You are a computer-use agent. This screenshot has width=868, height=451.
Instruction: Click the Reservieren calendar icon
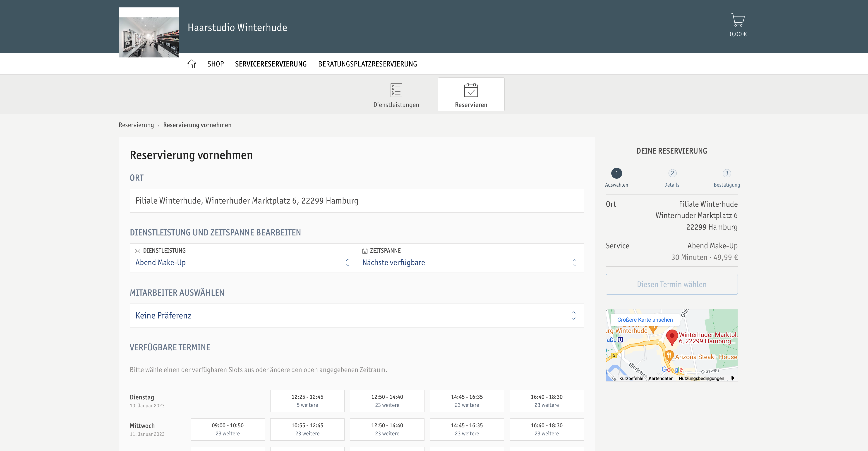(471, 90)
